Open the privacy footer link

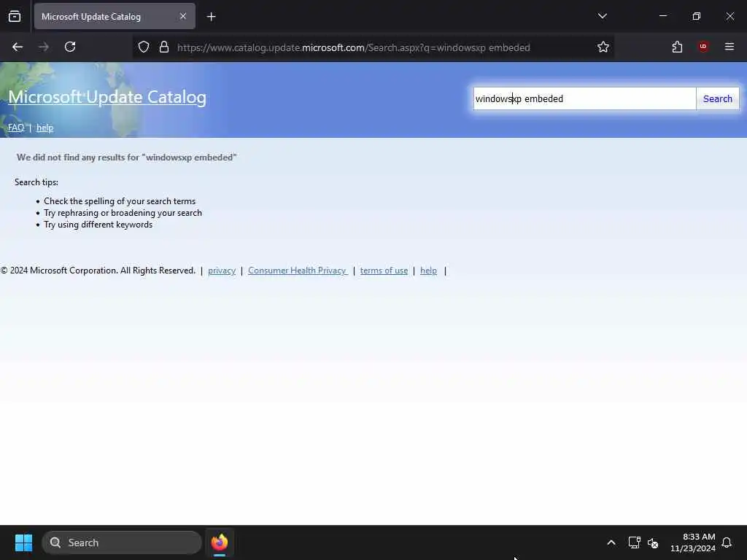point(222,271)
